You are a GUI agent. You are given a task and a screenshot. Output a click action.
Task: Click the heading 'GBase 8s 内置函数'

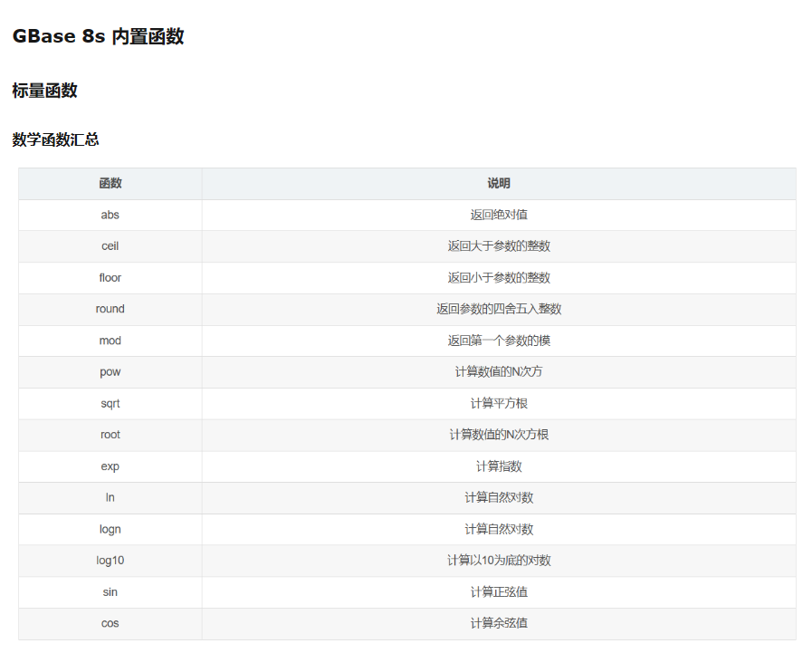pos(98,36)
